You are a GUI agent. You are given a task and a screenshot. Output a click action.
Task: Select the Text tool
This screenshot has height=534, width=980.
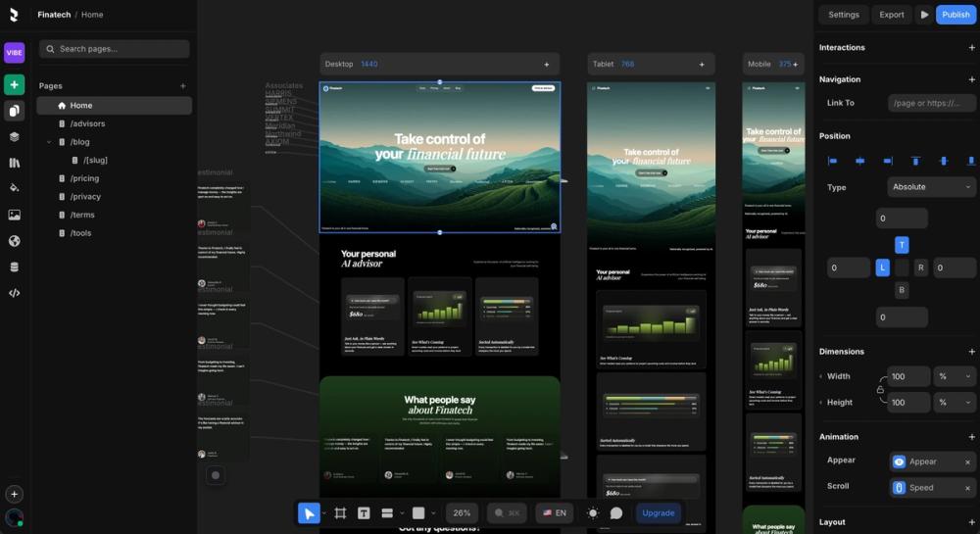(364, 512)
